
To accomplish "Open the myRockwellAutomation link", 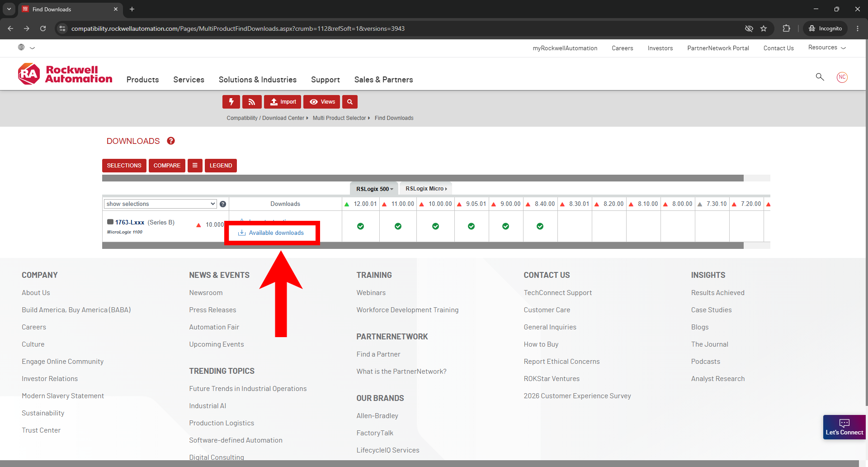I will coord(565,48).
